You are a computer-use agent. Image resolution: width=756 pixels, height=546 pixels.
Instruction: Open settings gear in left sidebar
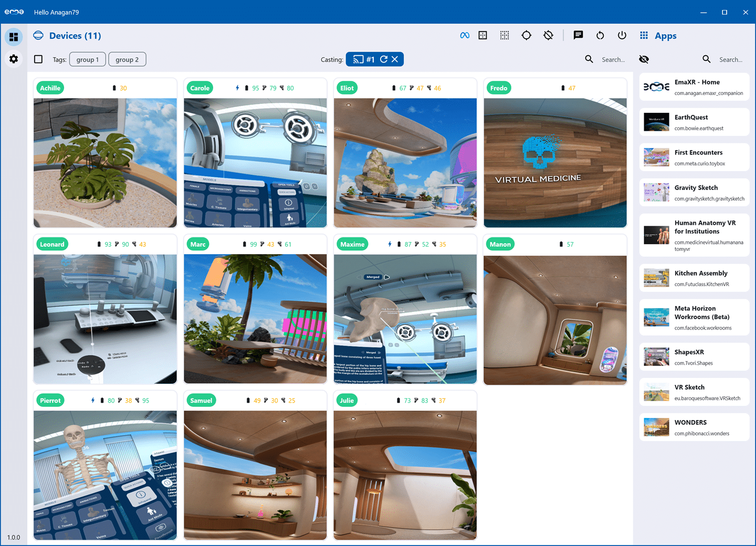(x=14, y=59)
